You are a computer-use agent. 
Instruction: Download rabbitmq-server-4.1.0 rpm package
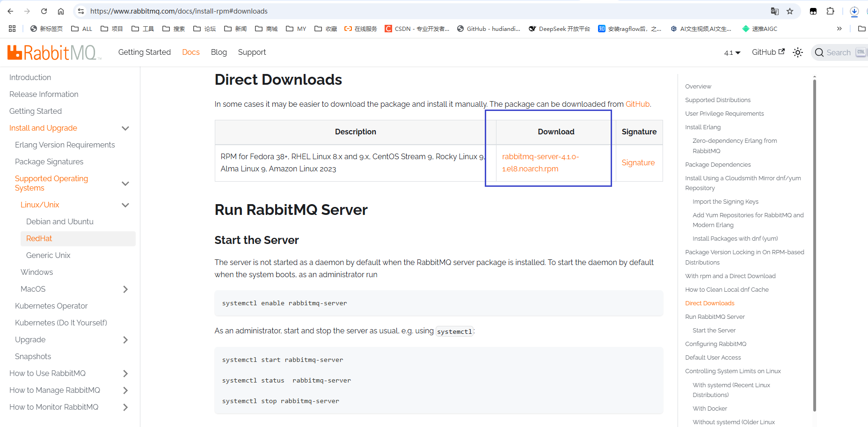[x=540, y=162]
